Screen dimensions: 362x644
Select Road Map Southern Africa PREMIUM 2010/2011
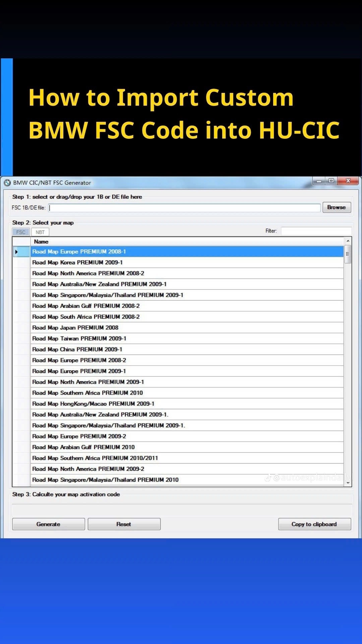pyautogui.click(x=187, y=458)
